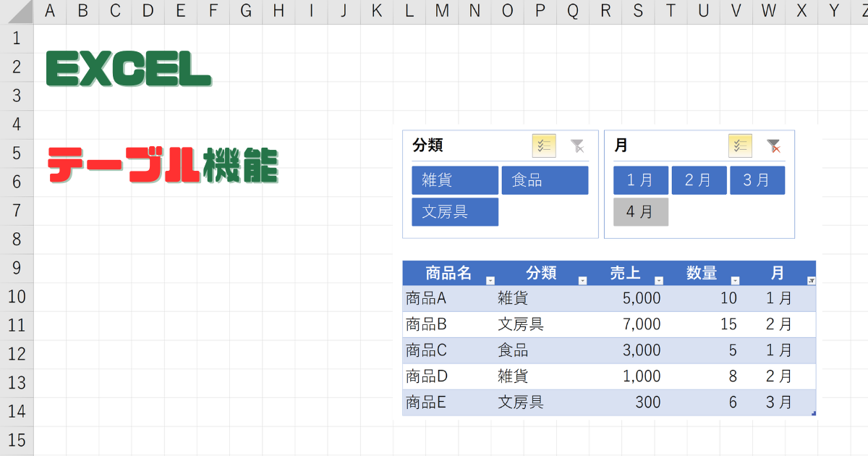
Task: Click the select-all corner of the sheet
Action: [x=17, y=12]
